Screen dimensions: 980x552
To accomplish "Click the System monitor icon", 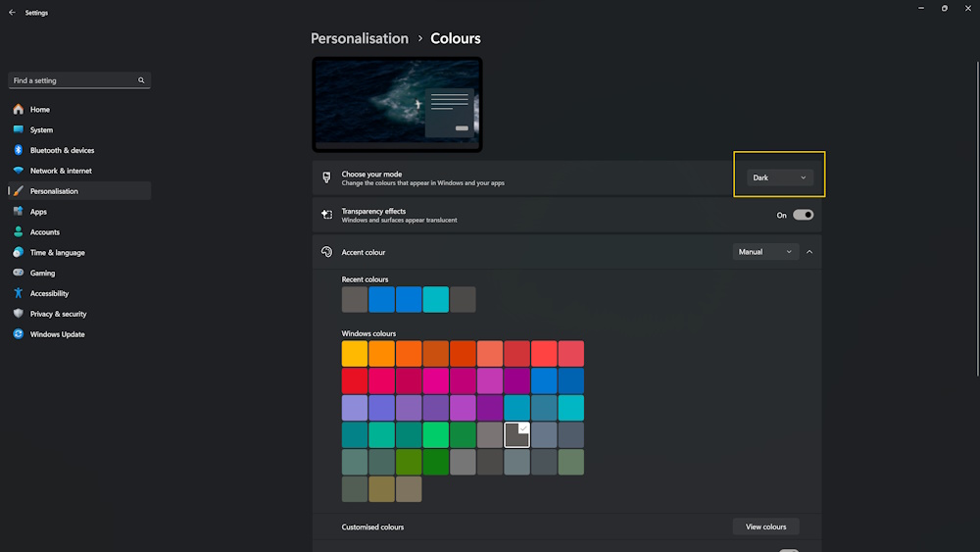I will [x=18, y=129].
